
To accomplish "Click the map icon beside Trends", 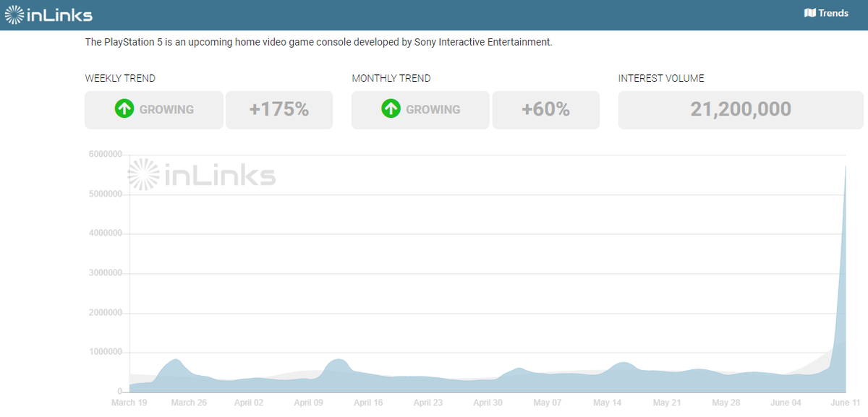I will point(810,13).
